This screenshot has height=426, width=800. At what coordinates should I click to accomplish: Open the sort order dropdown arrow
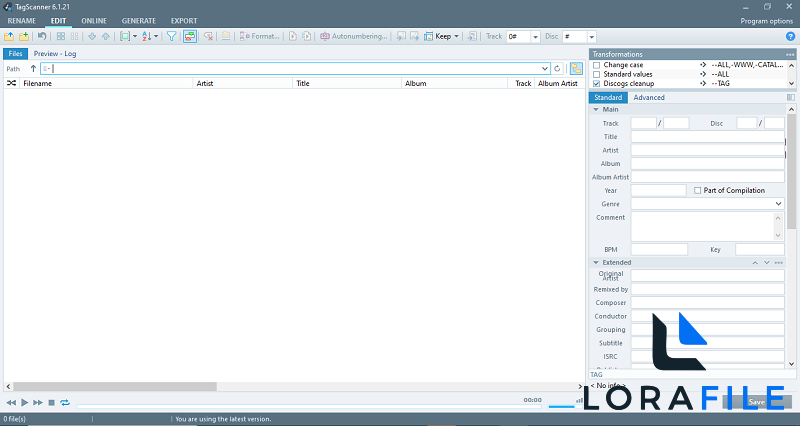pos(156,36)
